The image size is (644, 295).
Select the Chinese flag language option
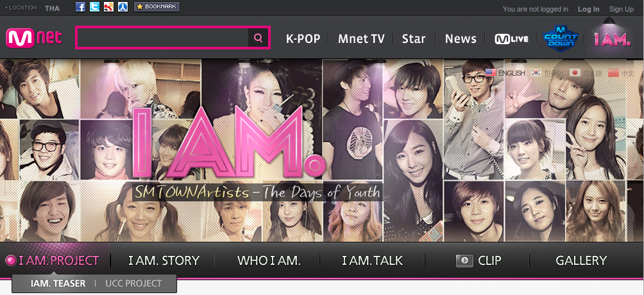pos(621,72)
